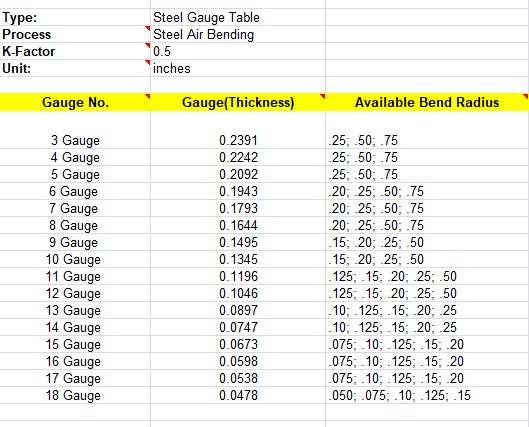Select thickness value 0.1793
Viewport: 529px width, 427px height.
click(238, 208)
